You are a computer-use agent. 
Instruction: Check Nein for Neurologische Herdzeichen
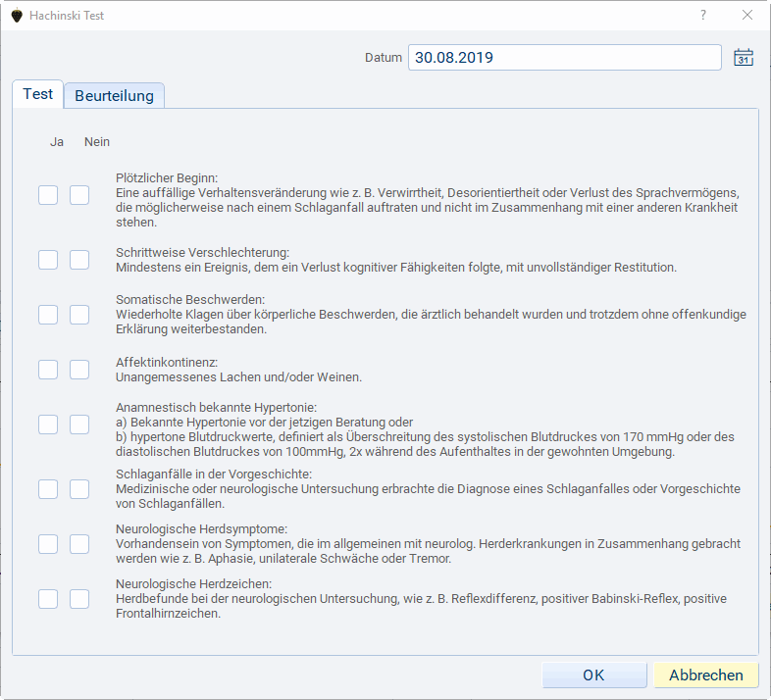pyautogui.click(x=79, y=599)
